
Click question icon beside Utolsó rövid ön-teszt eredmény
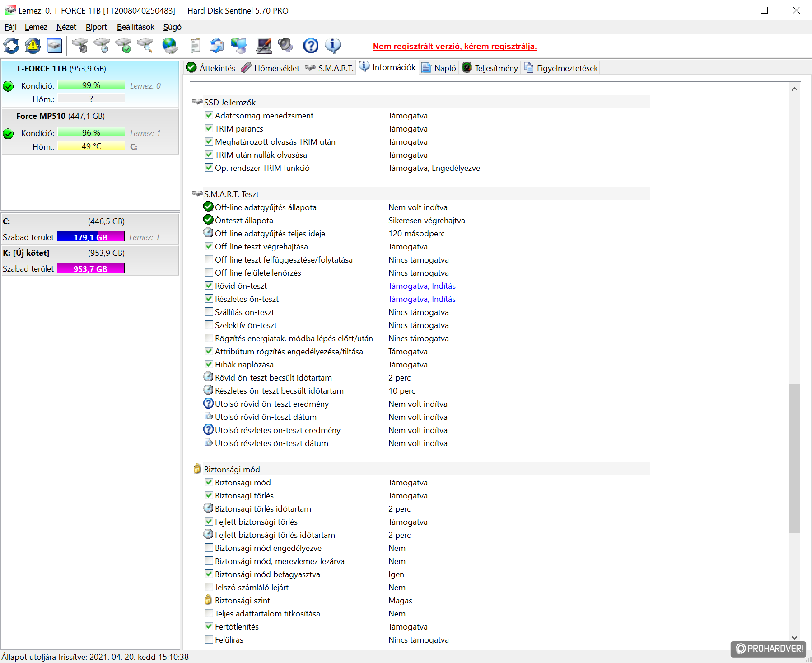[208, 403]
